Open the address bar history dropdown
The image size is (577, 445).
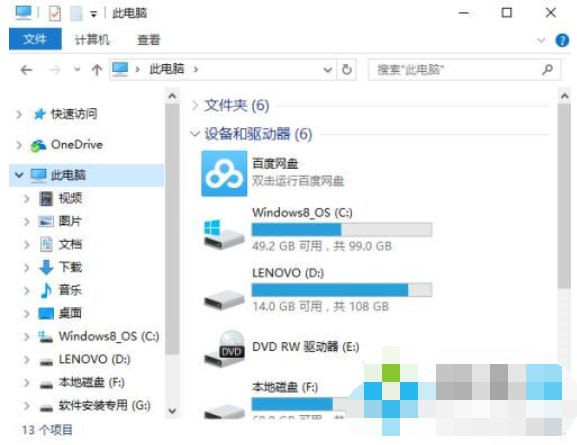pos(328,69)
